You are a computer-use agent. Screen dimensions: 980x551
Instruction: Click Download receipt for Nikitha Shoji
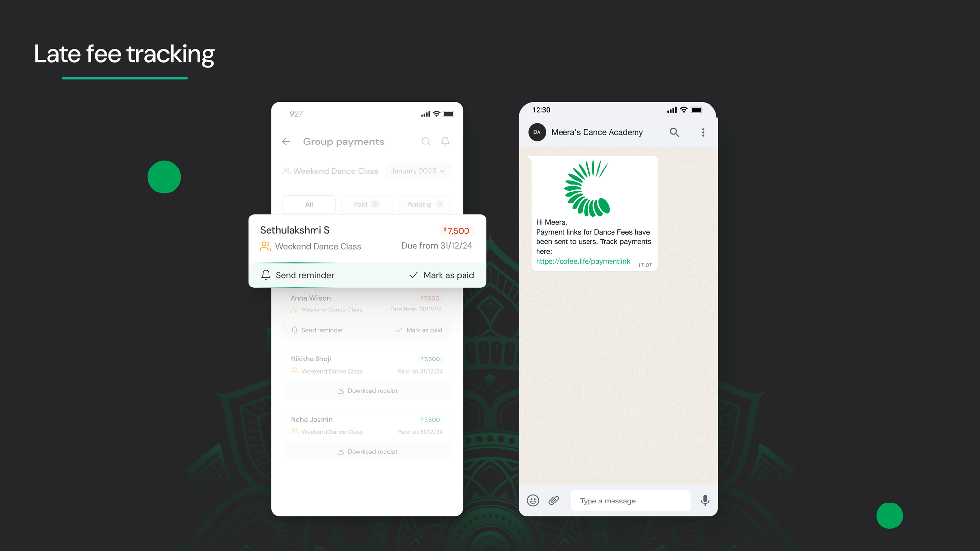(367, 390)
